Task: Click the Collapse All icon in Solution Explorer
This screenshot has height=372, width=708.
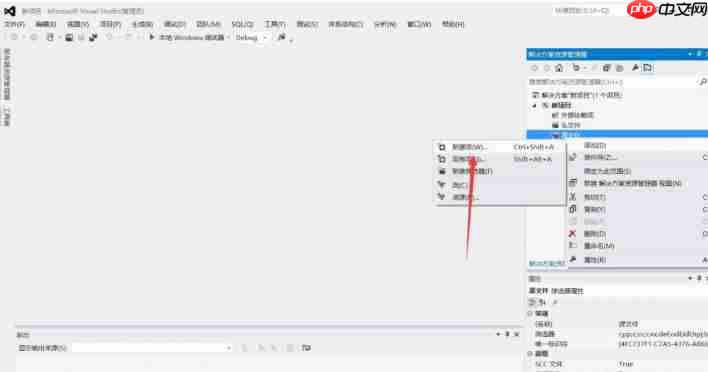Action: click(607, 68)
